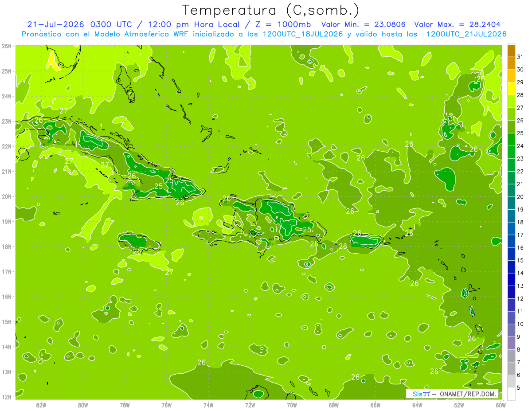Pick the legend swatch between 25 and 26
Screen dimensions: 532x411
[x=511, y=127]
